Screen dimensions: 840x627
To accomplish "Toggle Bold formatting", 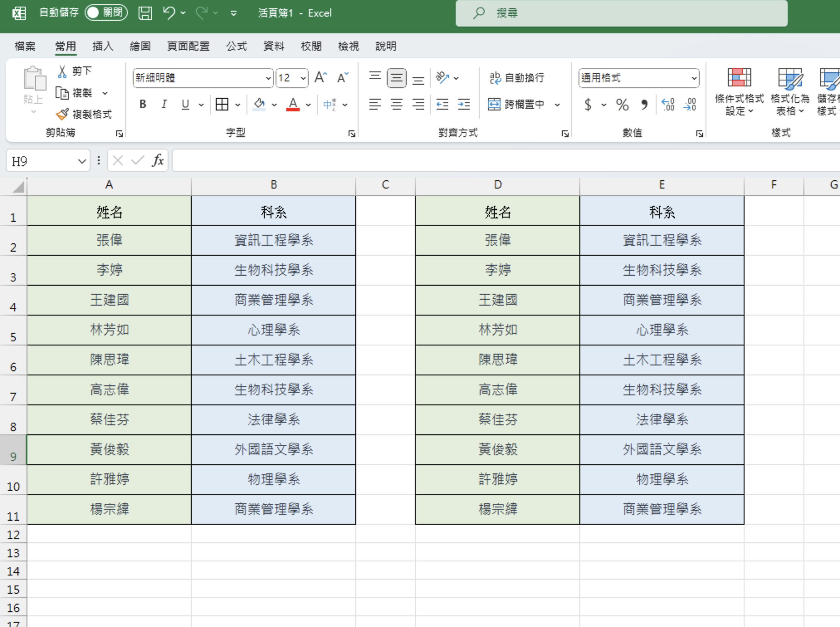I will [143, 104].
